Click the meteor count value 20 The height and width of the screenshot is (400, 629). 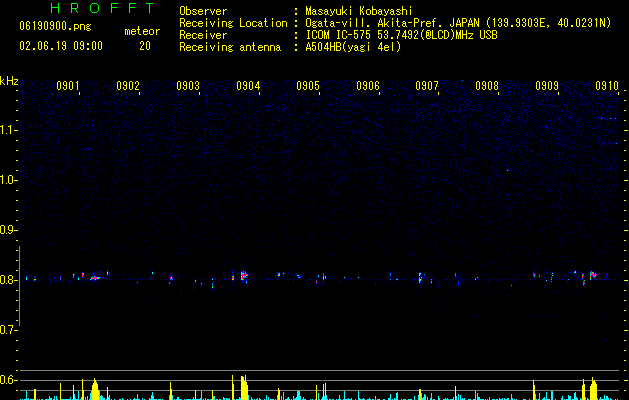coord(145,46)
